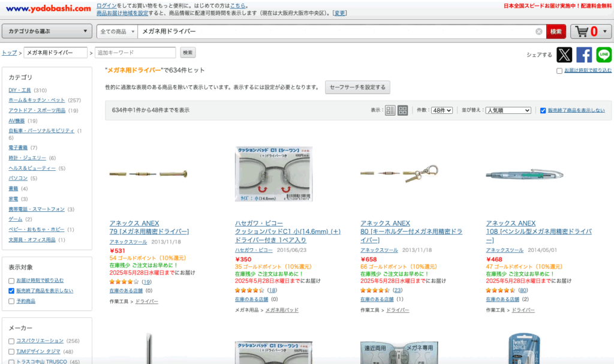Select DIY・工具 category
The width and height of the screenshot is (614, 364).
[x=20, y=90]
